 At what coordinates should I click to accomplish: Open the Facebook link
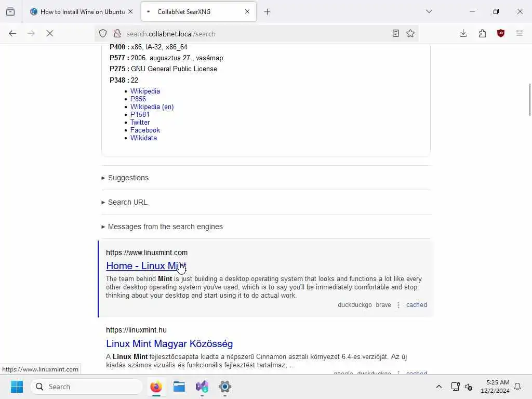pos(145,130)
